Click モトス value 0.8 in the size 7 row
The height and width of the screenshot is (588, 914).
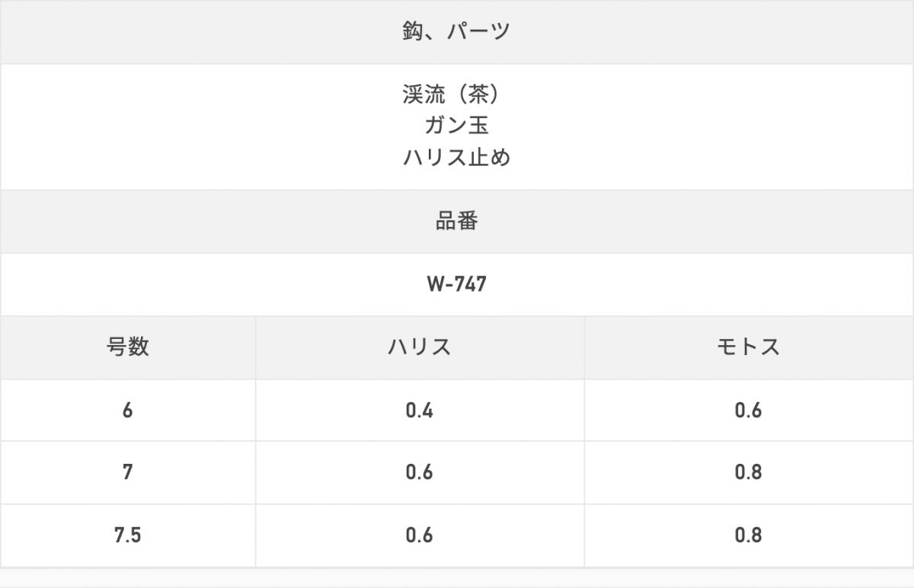pyautogui.click(x=748, y=473)
